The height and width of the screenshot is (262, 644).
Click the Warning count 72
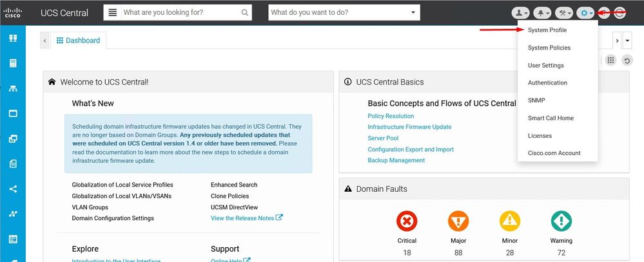click(561, 252)
